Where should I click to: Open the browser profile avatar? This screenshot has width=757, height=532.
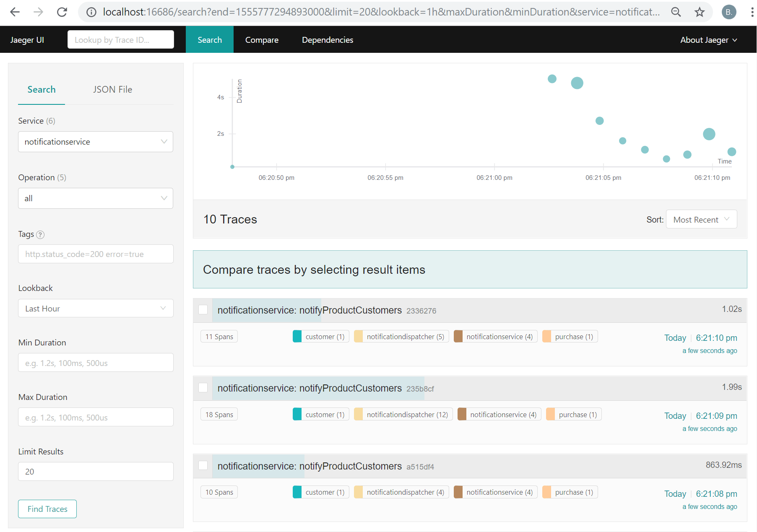[x=729, y=12]
